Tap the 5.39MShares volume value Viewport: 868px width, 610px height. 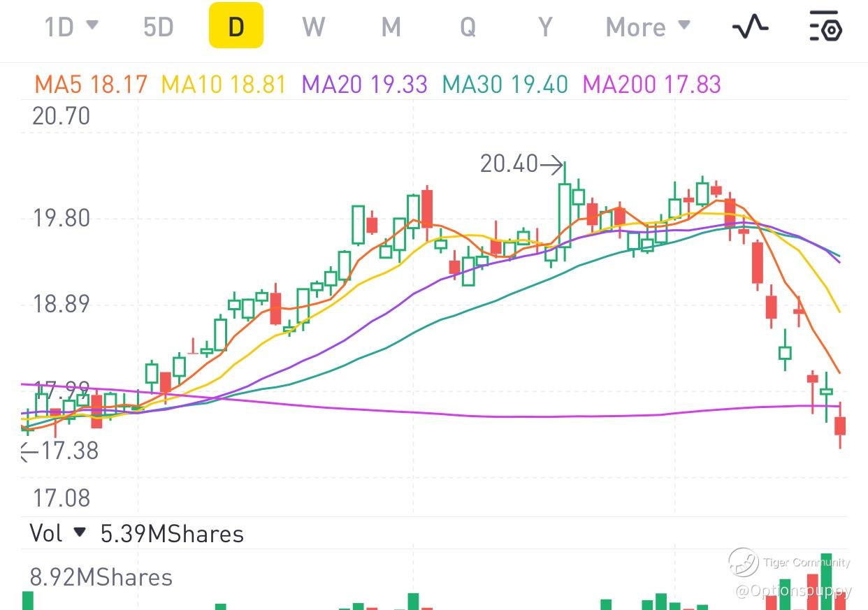[172, 534]
